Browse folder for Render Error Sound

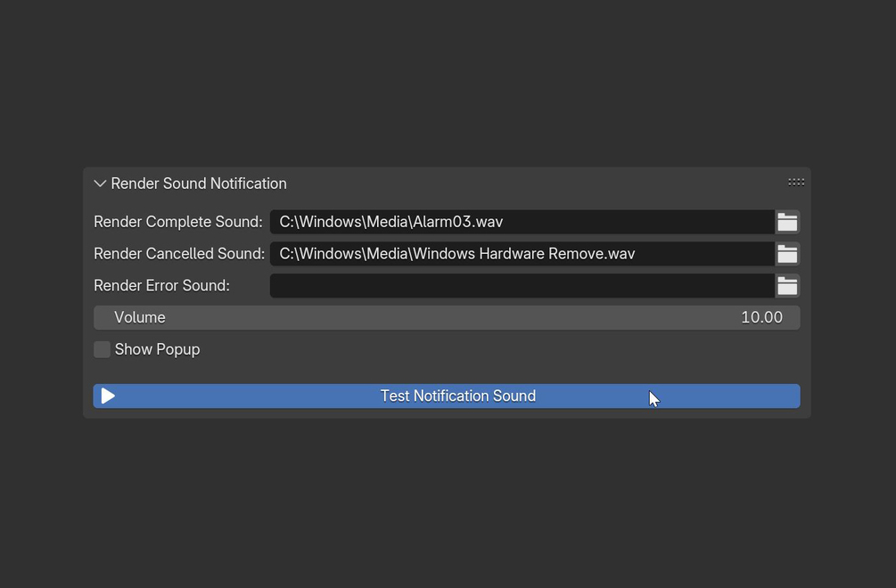[x=787, y=286]
